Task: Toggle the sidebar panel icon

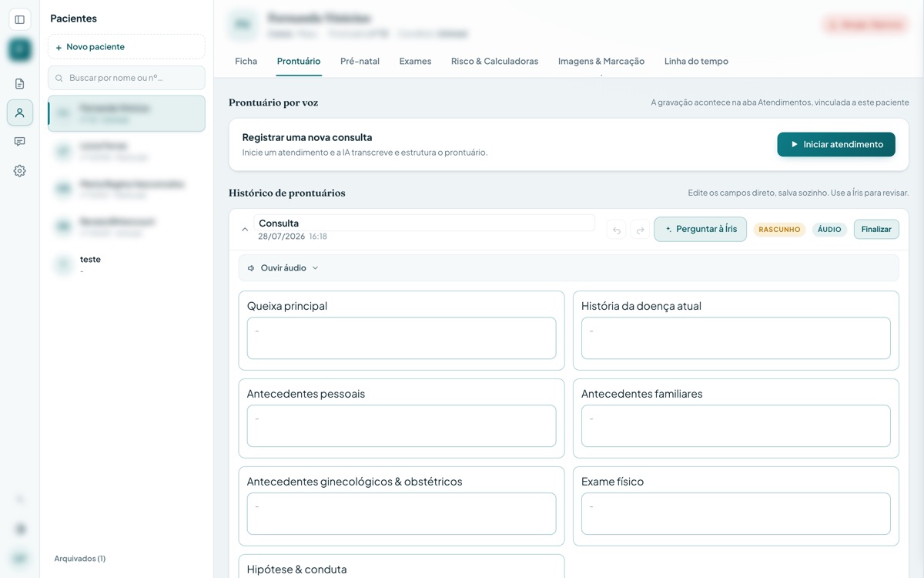Action: click(20, 19)
